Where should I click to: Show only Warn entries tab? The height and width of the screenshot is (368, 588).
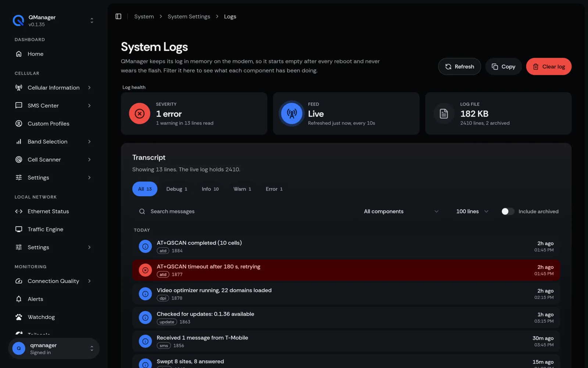242,189
